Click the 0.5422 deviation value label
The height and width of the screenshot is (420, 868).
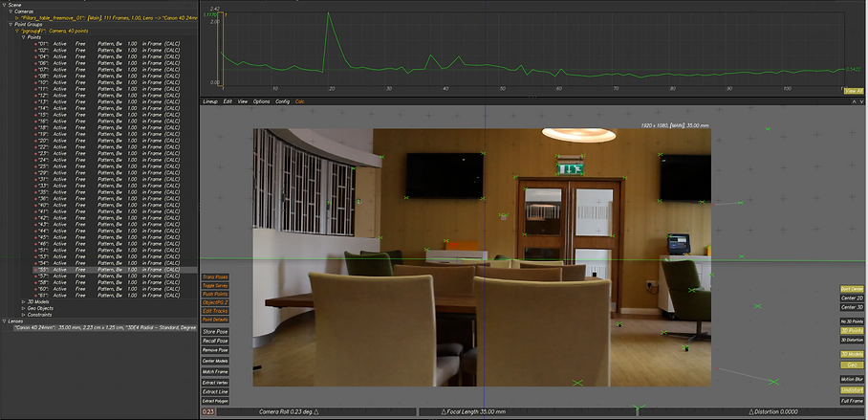853,69
